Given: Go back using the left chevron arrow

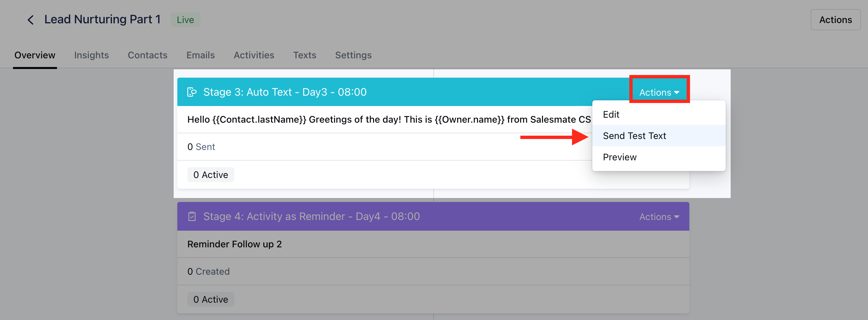Looking at the screenshot, I should (30, 20).
